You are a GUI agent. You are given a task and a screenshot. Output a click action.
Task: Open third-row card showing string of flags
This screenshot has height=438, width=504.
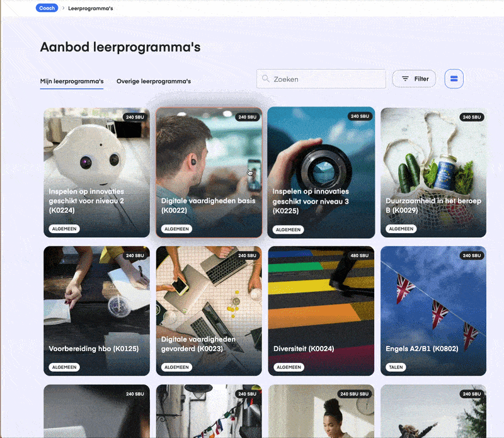[209, 412]
